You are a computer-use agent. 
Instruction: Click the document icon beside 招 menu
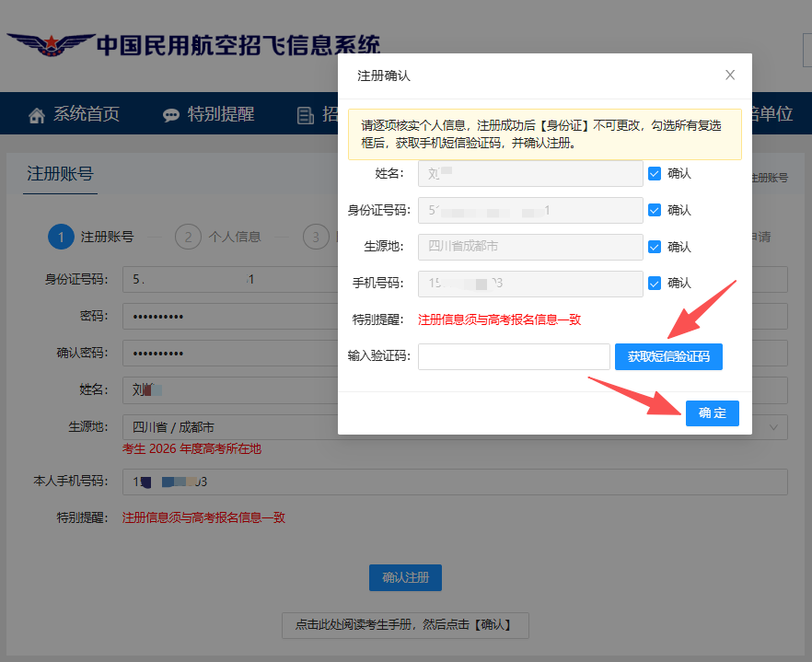(x=305, y=115)
